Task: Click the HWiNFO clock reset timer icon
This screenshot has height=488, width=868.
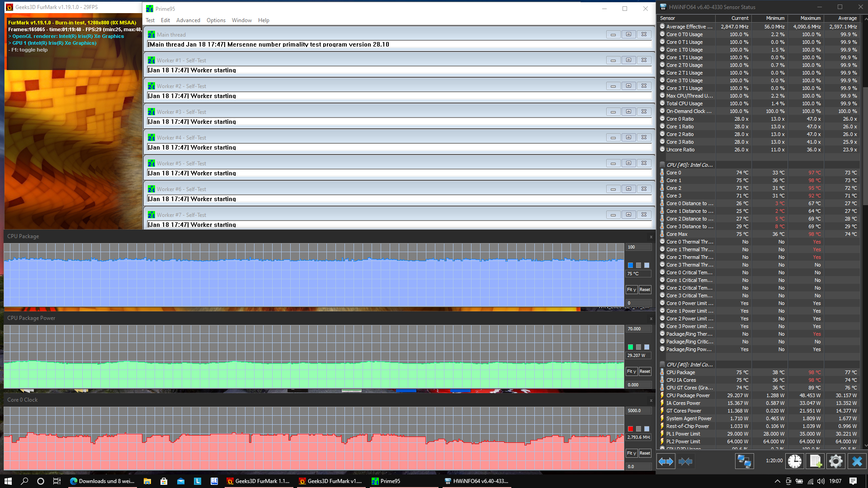Action: click(794, 461)
